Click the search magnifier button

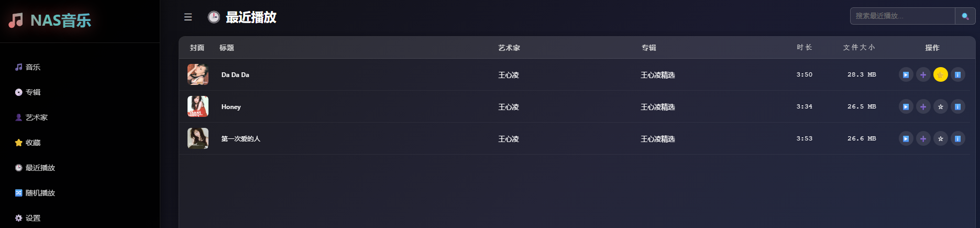(965, 16)
